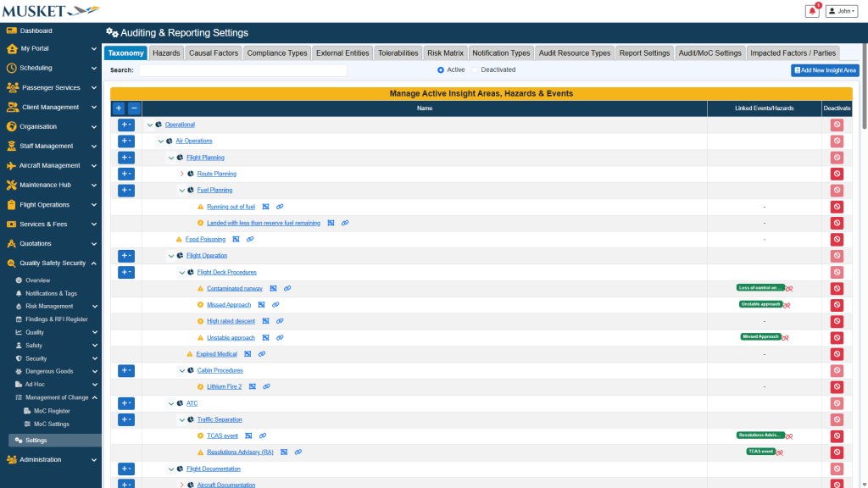
Task: Click link icon beside Lithium Fire 2
Action: pyautogui.click(x=266, y=386)
